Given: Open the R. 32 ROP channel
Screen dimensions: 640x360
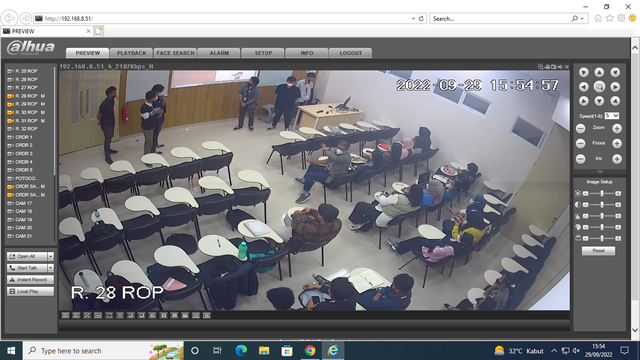Looking at the screenshot, I should [22, 129].
